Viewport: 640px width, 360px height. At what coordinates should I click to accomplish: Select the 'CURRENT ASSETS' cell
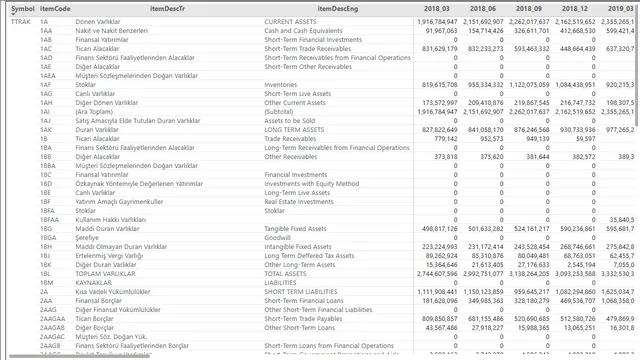coord(290,22)
